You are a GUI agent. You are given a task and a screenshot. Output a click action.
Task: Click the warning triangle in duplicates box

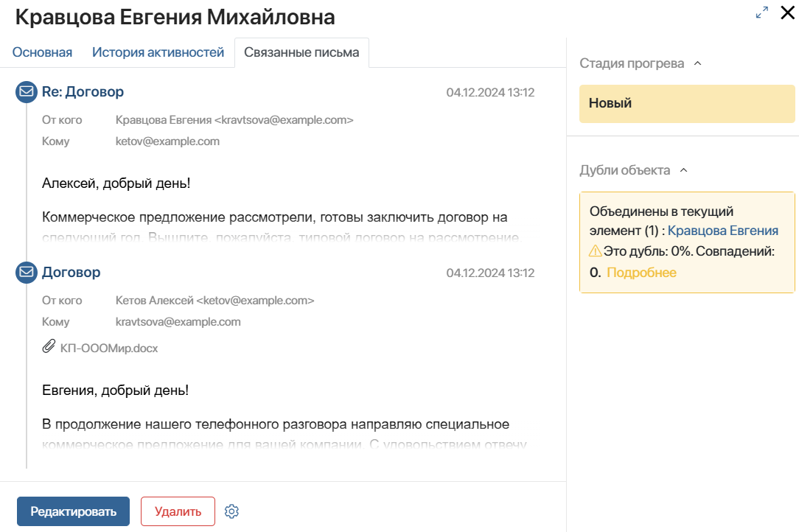coord(595,251)
